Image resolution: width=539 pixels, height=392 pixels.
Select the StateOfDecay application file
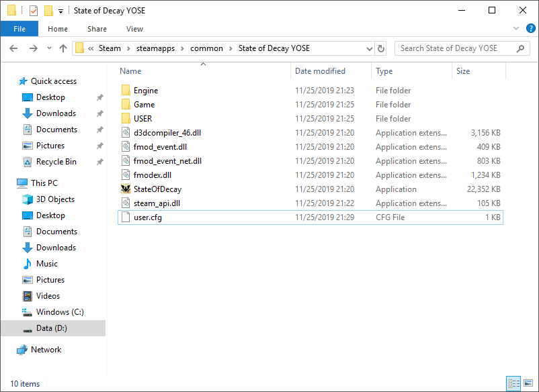point(157,189)
